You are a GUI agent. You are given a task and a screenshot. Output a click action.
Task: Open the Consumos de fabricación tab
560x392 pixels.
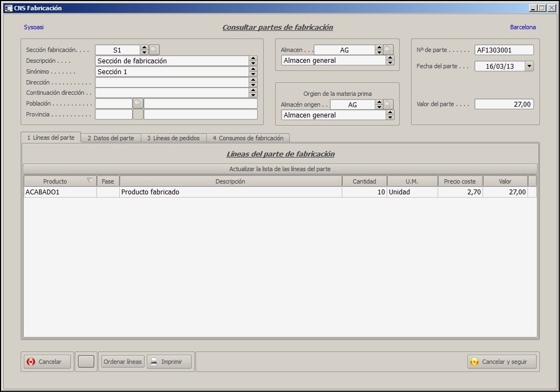pyautogui.click(x=248, y=138)
